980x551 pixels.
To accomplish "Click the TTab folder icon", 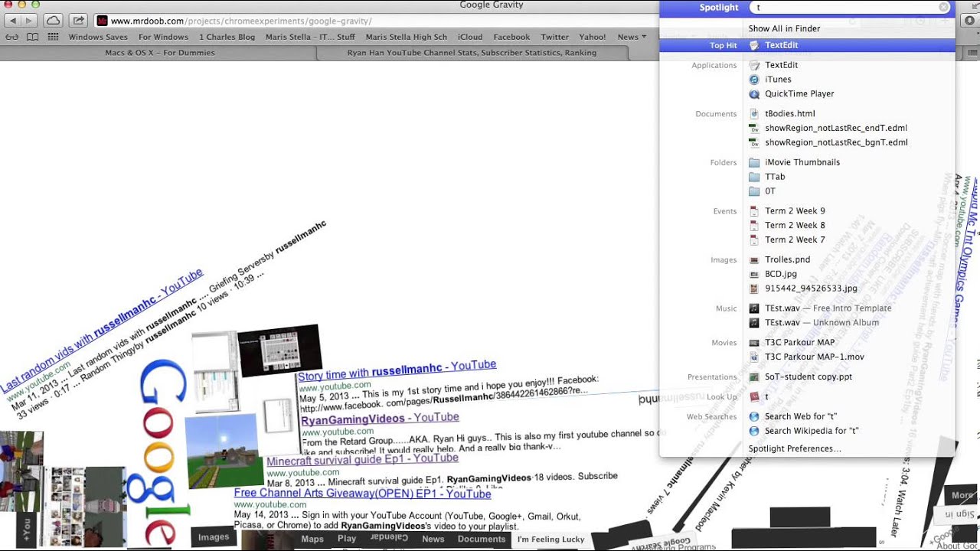I will 754,177.
